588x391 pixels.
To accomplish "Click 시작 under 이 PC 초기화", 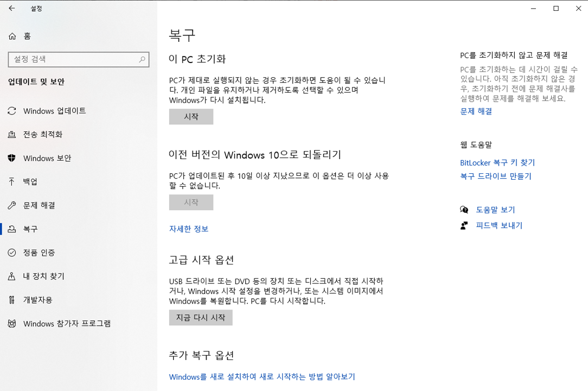I will tap(191, 117).
